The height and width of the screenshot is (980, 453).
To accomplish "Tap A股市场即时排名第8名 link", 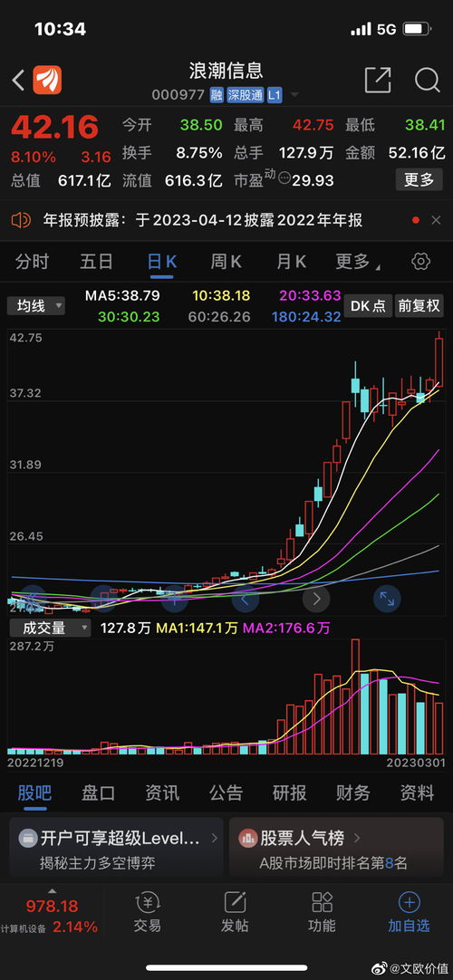I will [333, 863].
